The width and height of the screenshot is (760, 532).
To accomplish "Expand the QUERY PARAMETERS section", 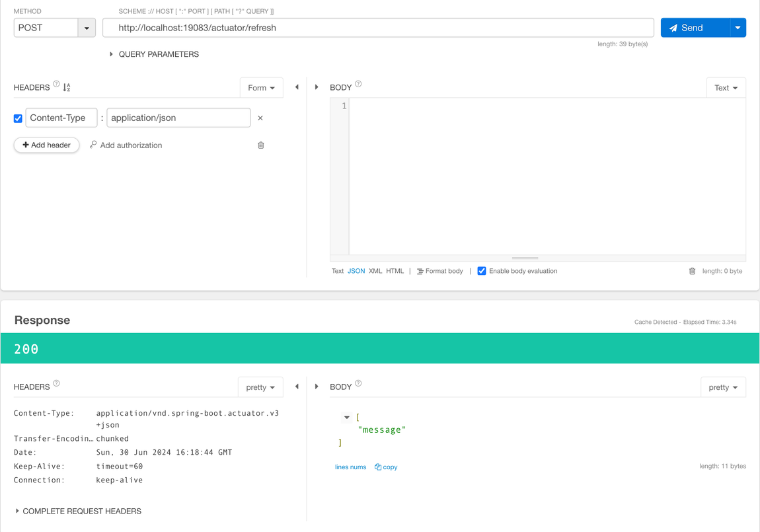I will coord(154,54).
